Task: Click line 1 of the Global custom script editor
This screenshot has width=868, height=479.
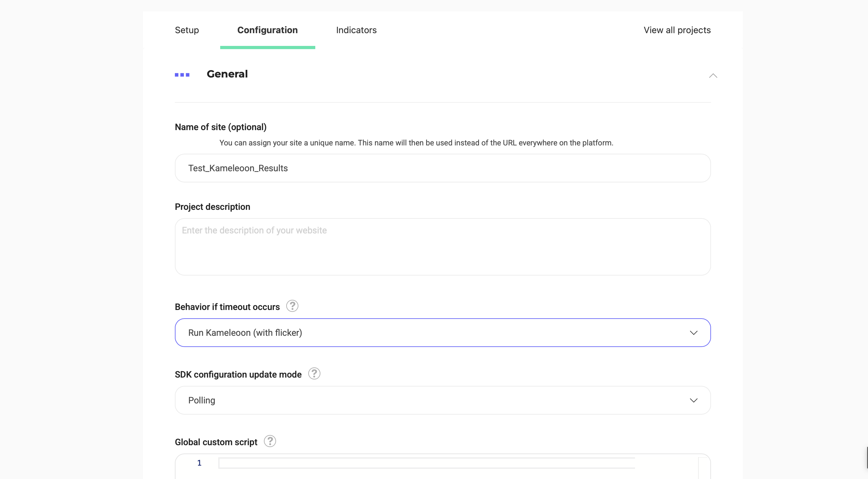Action: 426,463
